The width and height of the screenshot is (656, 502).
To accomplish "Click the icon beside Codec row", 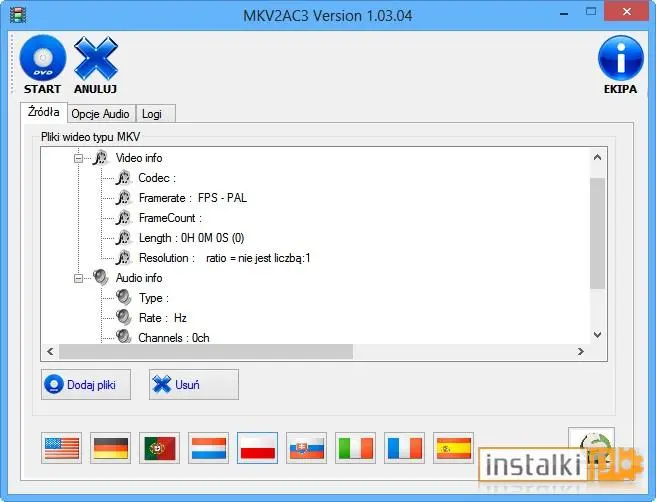I will pyautogui.click(x=124, y=178).
